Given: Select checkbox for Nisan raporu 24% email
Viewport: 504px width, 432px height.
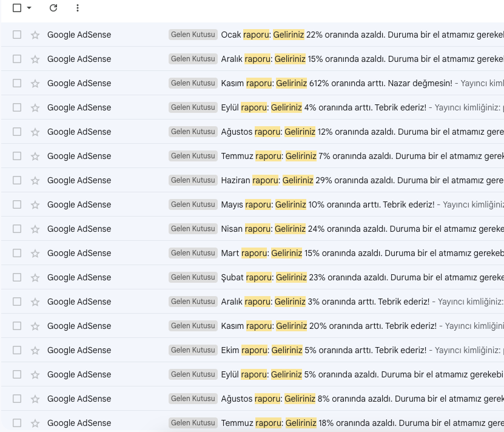Looking at the screenshot, I should [17, 229].
